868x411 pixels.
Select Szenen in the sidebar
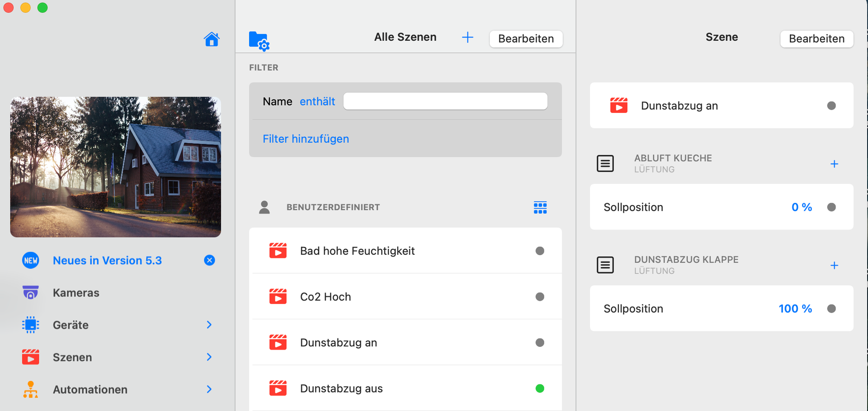point(72,357)
